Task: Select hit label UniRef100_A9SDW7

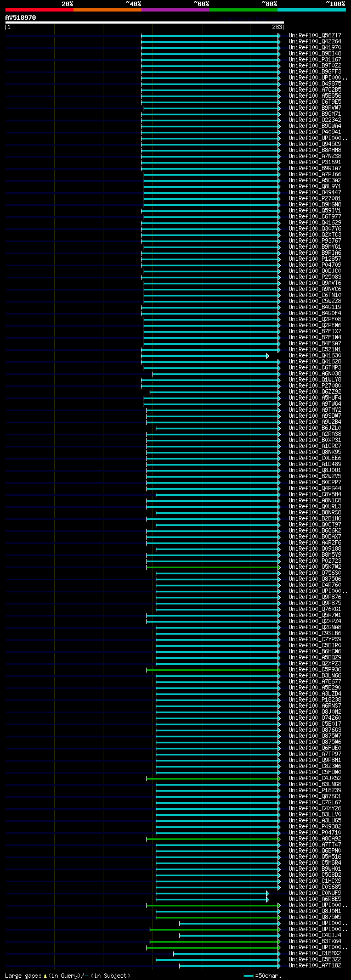Action: 315,416
